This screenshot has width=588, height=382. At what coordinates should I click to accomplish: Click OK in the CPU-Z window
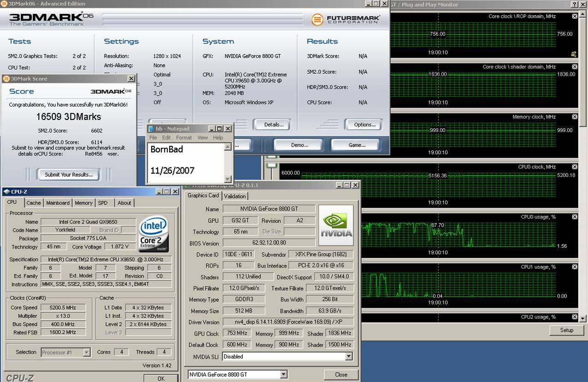click(x=161, y=378)
